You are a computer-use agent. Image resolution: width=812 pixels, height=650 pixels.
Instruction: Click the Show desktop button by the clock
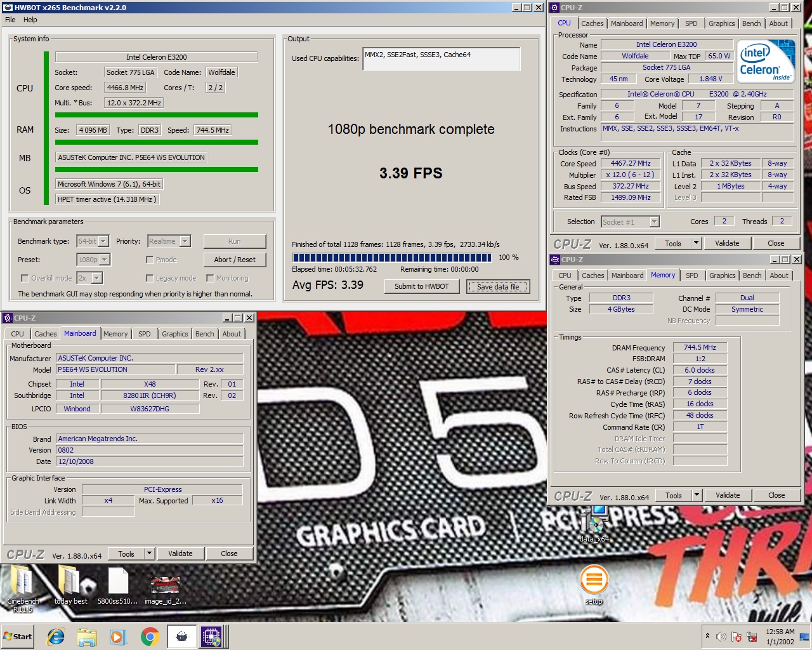(x=806, y=637)
